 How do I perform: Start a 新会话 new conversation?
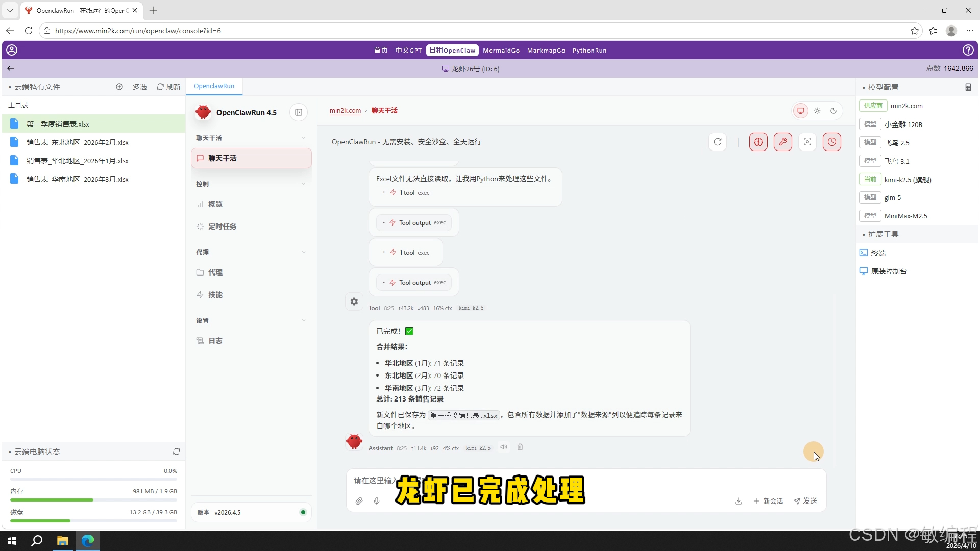tap(768, 501)
